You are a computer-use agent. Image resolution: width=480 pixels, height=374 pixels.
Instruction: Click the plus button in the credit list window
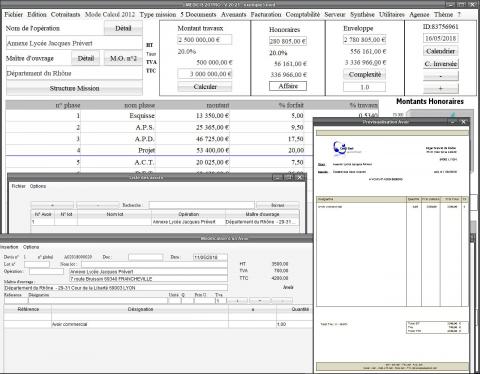pyautogui.click(x=52, y=205)
